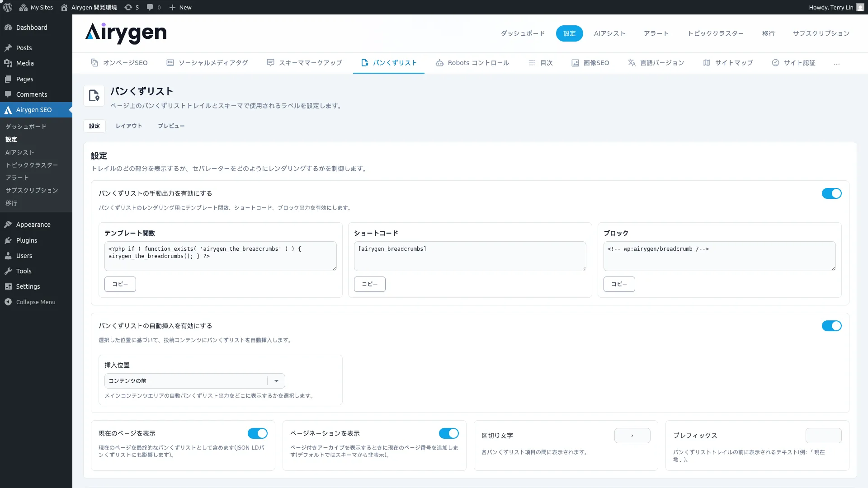This screenshot has height=488, width=868.
Task: Select the 設定 sub-tab
Action: pos(94,126)
